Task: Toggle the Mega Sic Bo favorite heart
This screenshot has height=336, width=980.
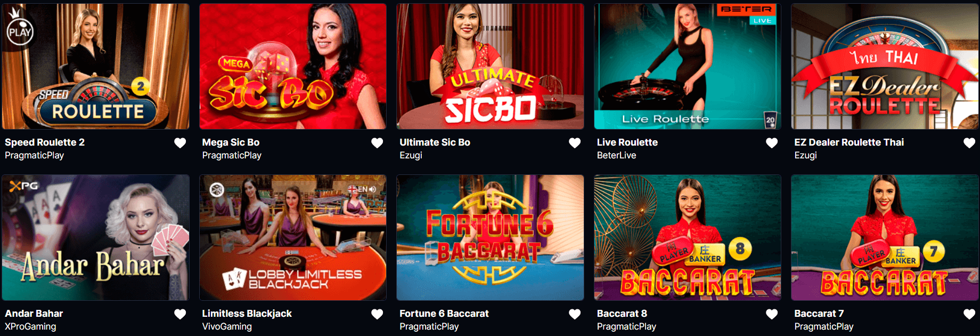Action: 377,143
